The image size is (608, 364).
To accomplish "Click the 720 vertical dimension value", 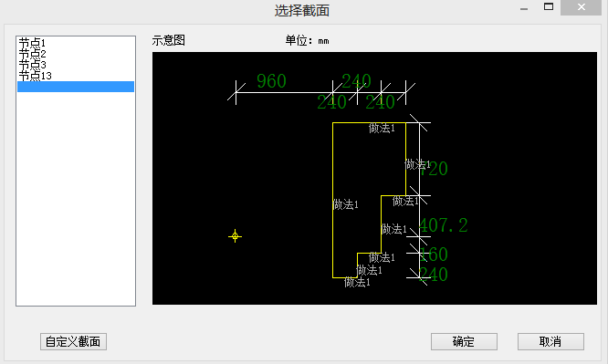I will pos(435,169).
